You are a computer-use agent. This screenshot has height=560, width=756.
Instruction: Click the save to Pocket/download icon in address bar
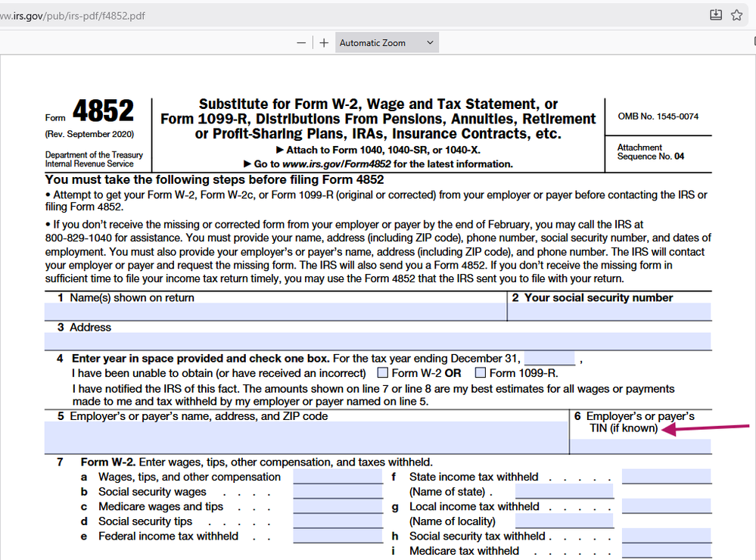tap(716, 15)
